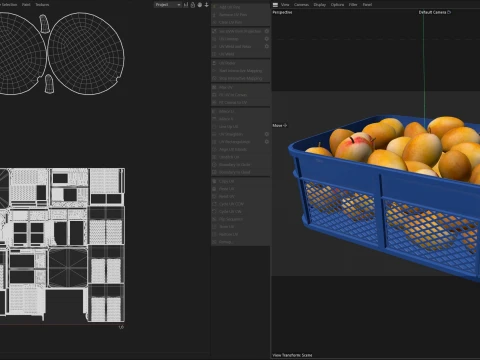The image size is (480, 360).
Task: Click the Line Up UV command
Action: point(241,127)
